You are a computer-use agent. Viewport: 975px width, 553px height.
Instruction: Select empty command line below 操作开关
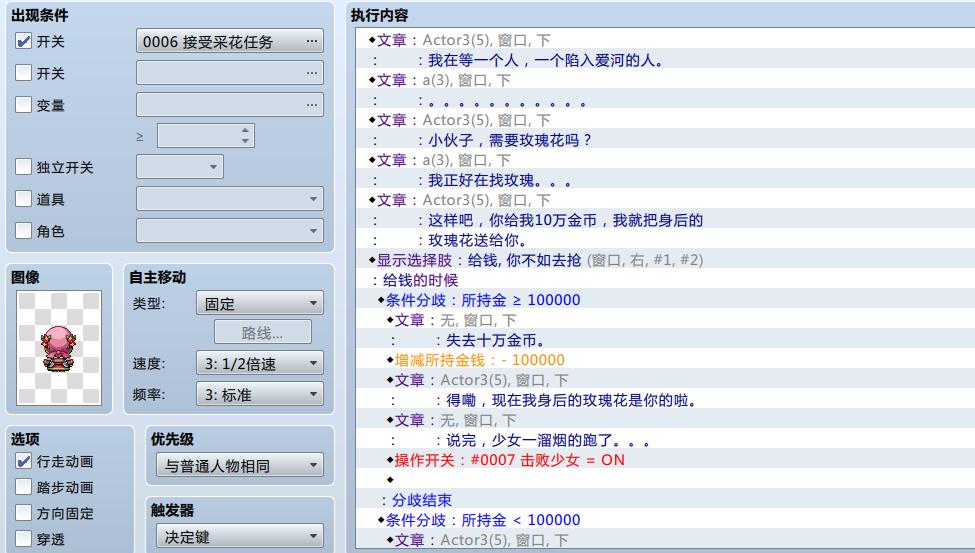click(x=665, y=480)
